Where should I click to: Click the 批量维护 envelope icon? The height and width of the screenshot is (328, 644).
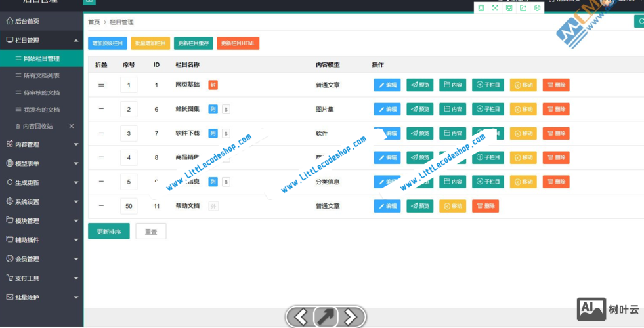pyautogui.click(x=9, y=297)
